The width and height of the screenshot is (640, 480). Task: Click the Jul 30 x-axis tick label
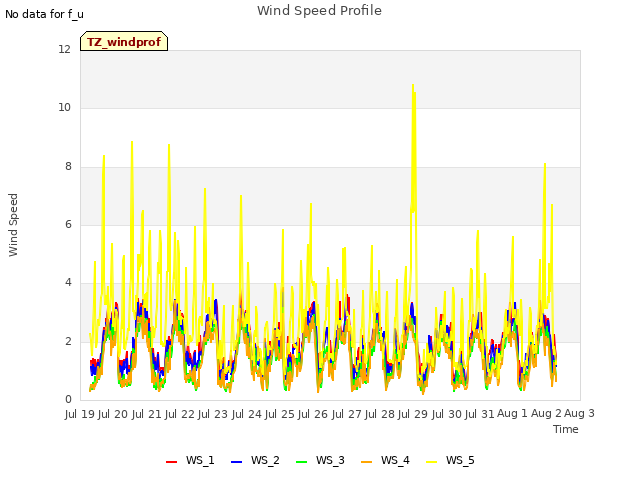click(447, 414)
